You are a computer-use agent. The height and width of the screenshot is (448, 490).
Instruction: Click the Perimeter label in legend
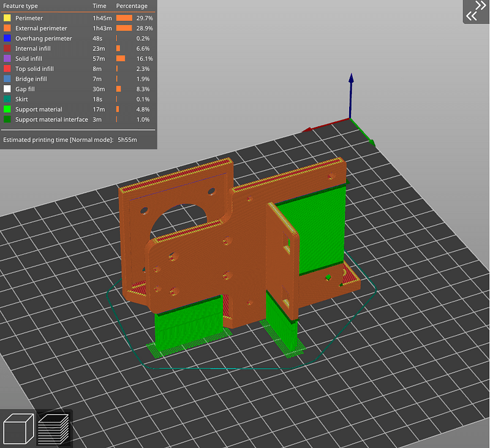[29, 18]
